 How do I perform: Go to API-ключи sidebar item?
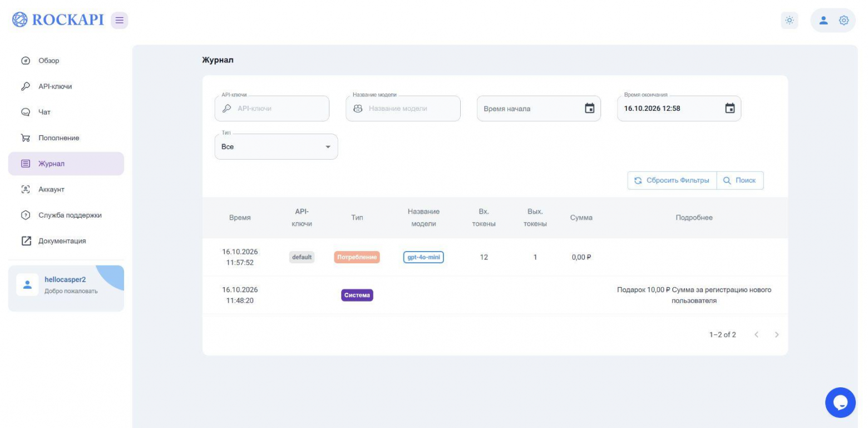[x=66, y=86]
